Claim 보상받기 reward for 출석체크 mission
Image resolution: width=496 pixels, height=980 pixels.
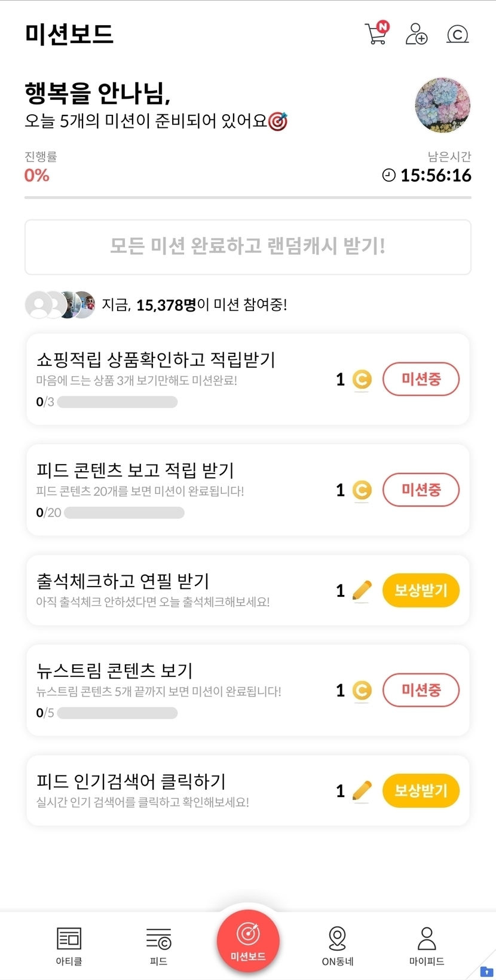click(421, 591)
